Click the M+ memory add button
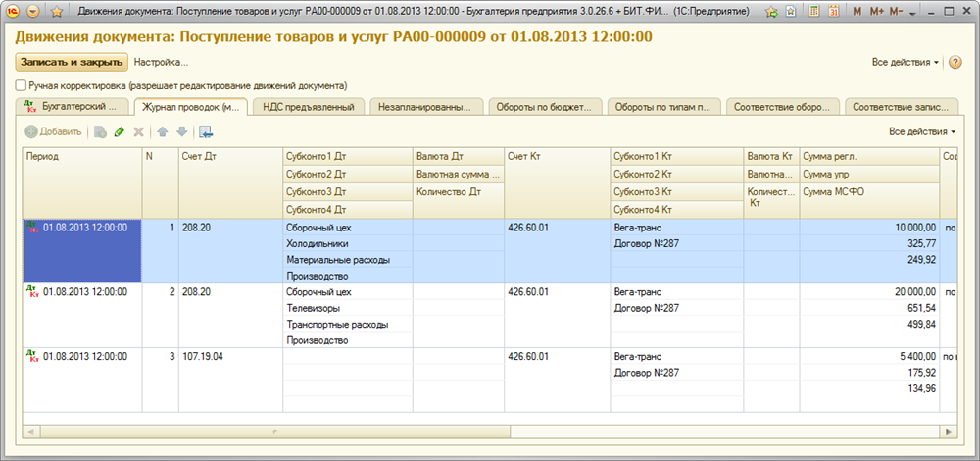 pos(874,12)
